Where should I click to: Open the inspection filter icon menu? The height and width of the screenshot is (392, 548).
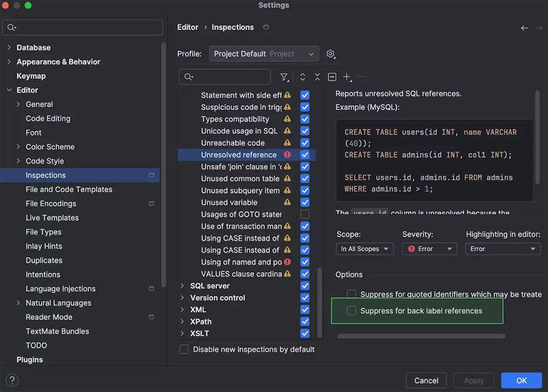point(285,77)
